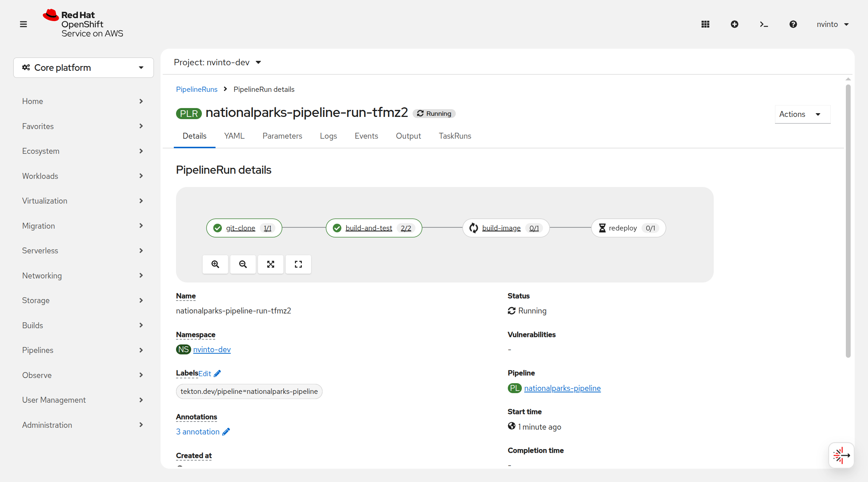868x482 pixels.
Task: Click the git-clone success check icon
Action: pos(218,228)
